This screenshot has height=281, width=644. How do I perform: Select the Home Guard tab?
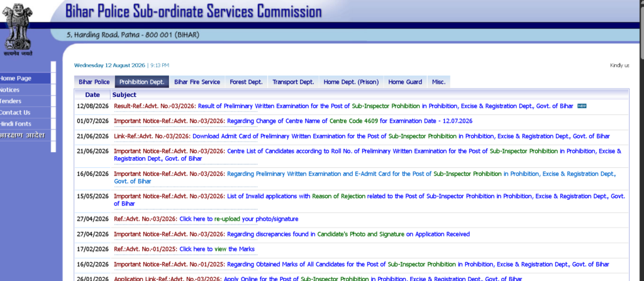click(x=405, y=82)
